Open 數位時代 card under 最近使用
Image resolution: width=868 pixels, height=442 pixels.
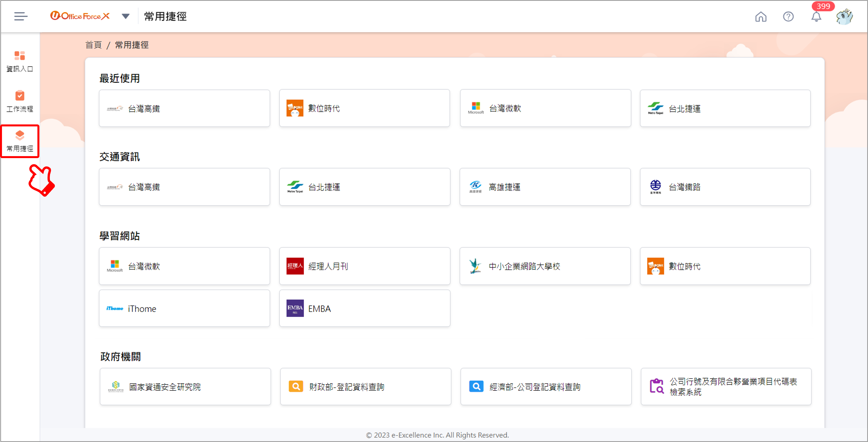coord(365,108)
